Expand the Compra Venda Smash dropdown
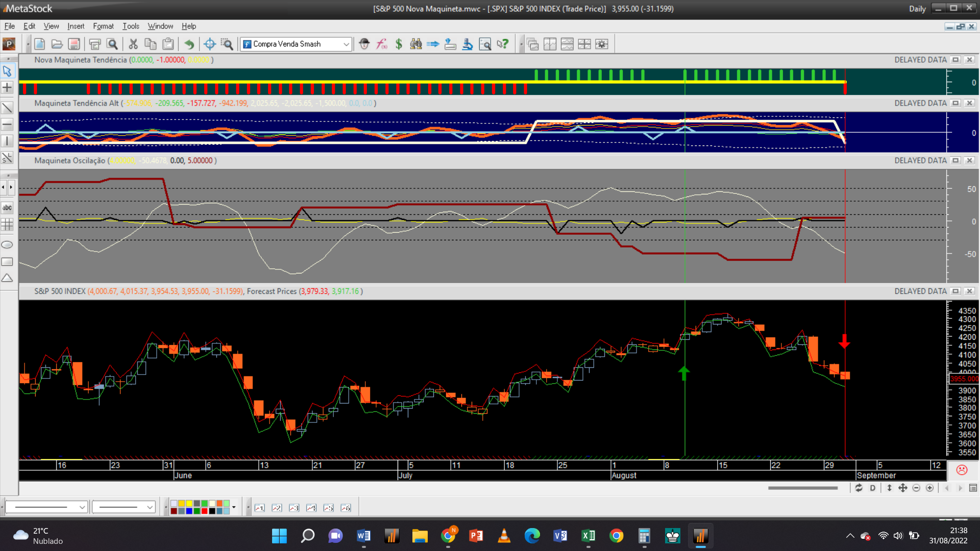This screenshot has height=551, width=980. coord(346,44)
